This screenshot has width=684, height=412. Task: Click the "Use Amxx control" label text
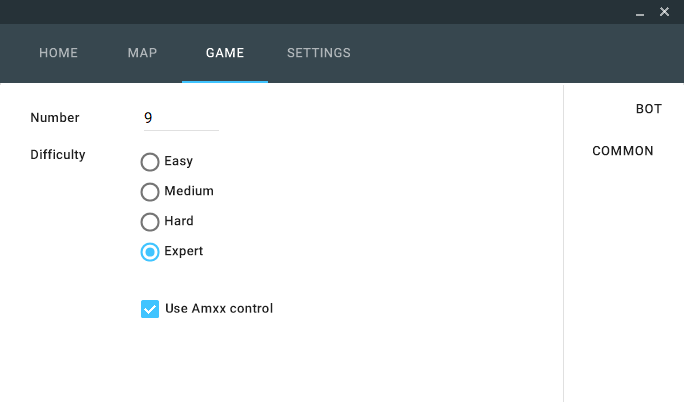coord(219,308)
